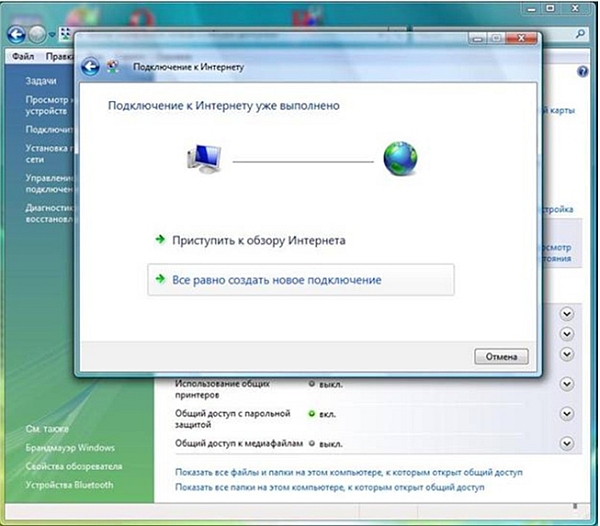
Task: Click the computer icon in the connection diagram
Action: pyautogui.click(x=204, y=159)
